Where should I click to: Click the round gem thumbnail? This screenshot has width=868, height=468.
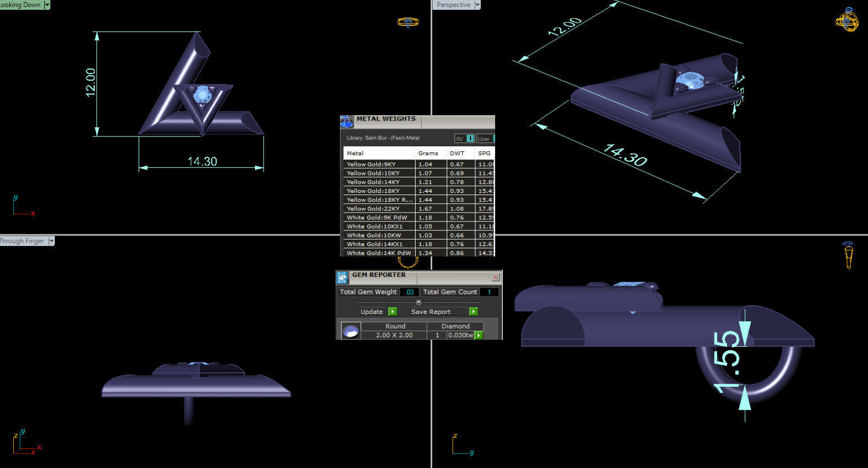tap(350, 330)
